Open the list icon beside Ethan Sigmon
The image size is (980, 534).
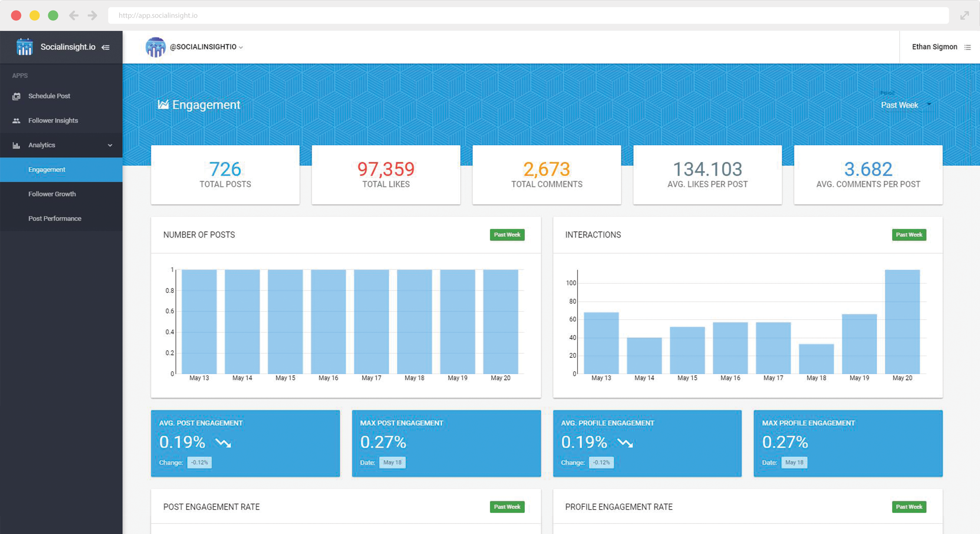point(968,47)
